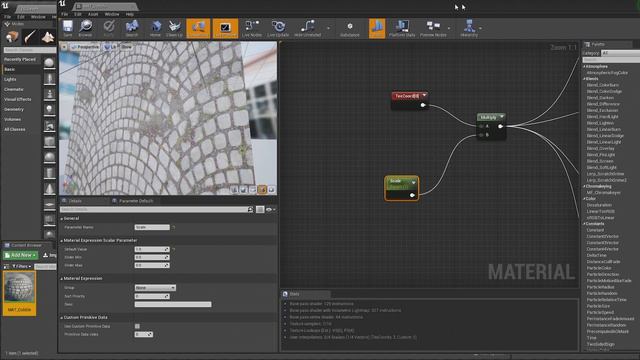Click the Platform Stats toolbar icon
640x360 pixels.
(x=402, y=28)
